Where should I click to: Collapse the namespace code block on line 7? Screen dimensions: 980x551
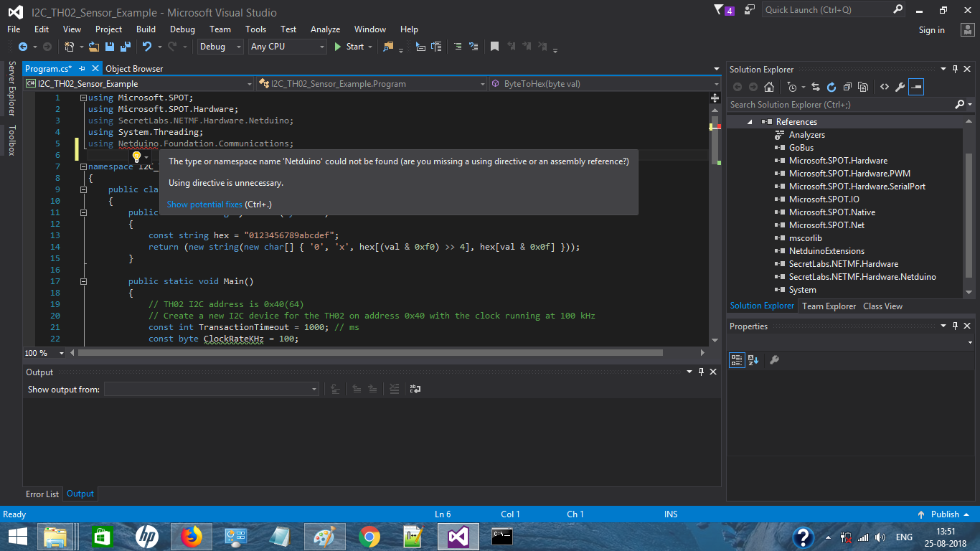(x=83, y=166)
